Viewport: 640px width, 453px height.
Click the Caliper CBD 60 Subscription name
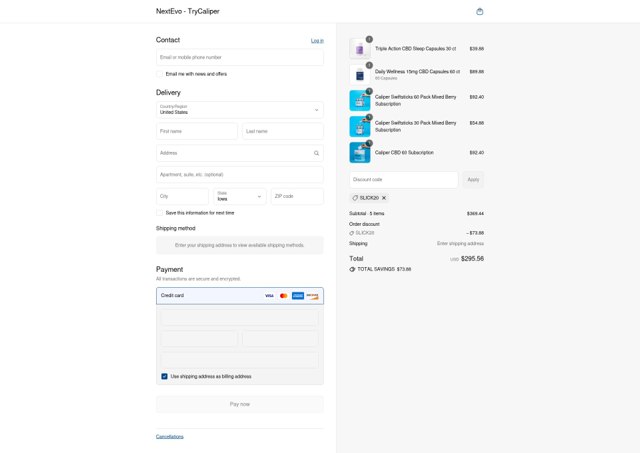pyautogui.click(x=404, y=153)
